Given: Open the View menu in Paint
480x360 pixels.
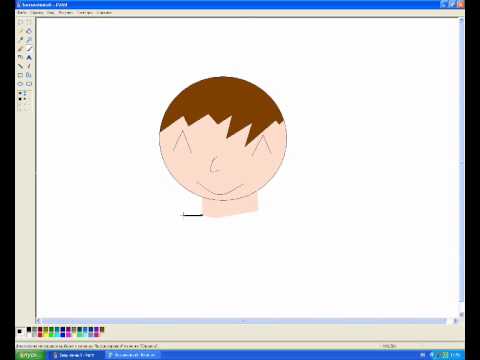Looking at the screenshot, I should point(51,13).
